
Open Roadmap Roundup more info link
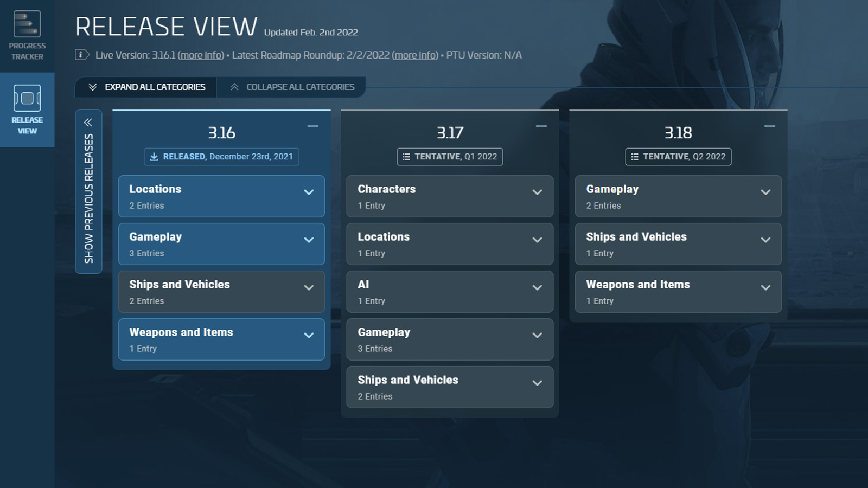[415, 55]
